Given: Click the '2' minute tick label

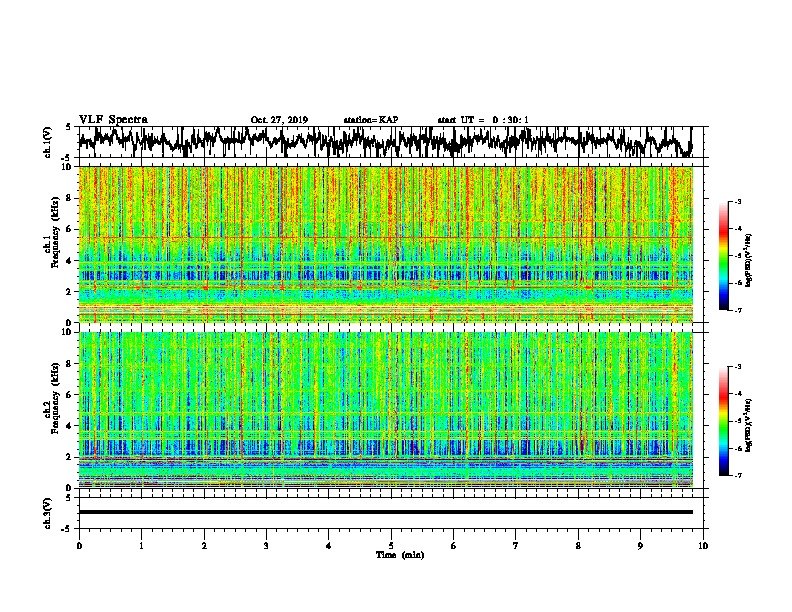Looking at the screenshot, I should coord(204,546).
